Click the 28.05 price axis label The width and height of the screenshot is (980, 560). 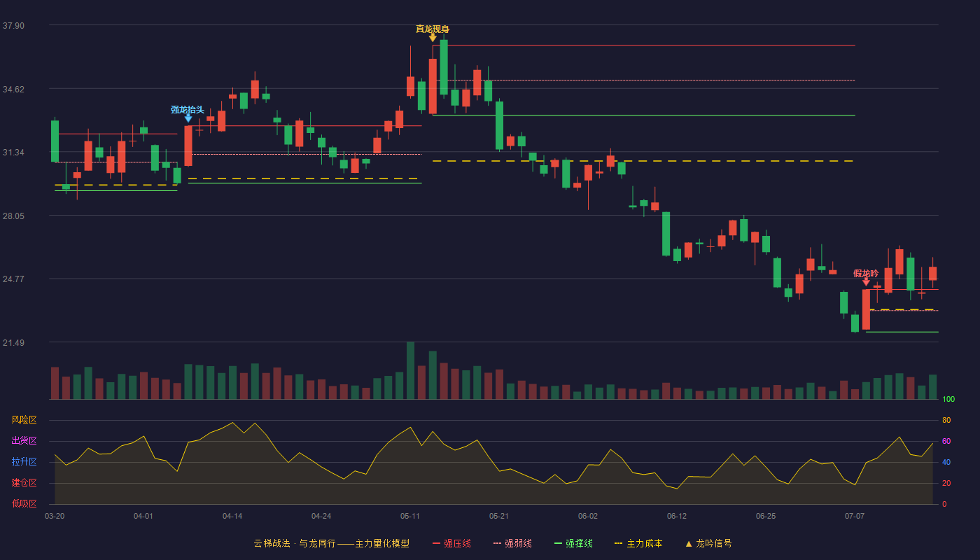click(x=13, y=216)
